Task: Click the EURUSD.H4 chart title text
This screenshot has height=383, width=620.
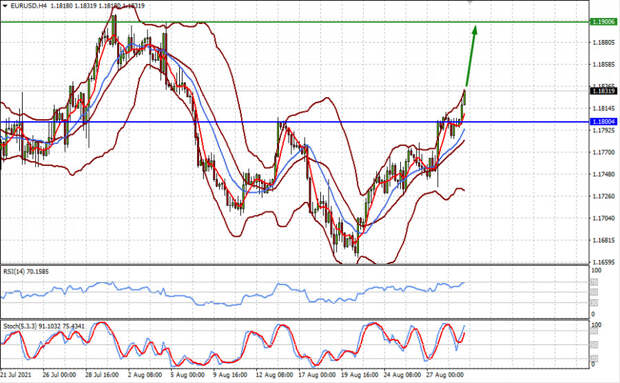Action: (29, 6)
